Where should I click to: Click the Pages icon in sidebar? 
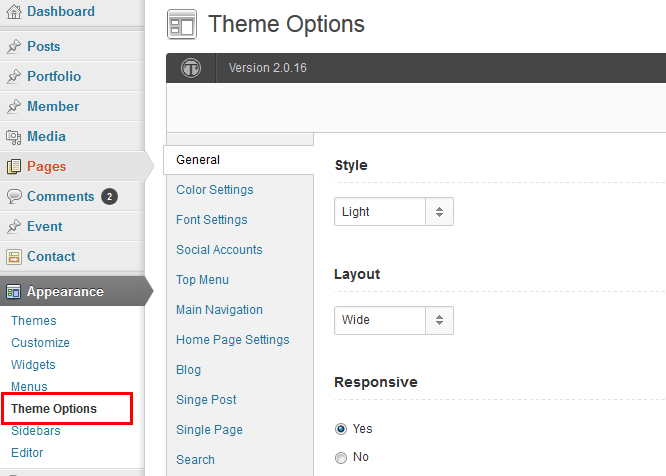[x=14, y=167]
